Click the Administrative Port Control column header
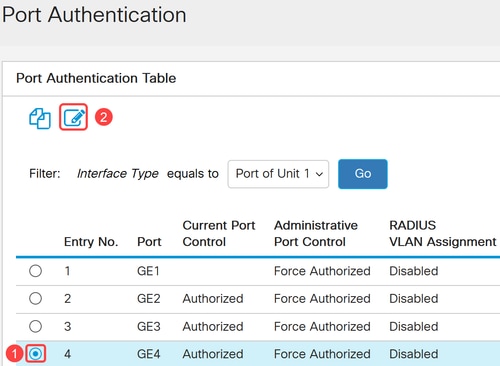The height and width of the screenshot is (366, 500). [316, 233]
